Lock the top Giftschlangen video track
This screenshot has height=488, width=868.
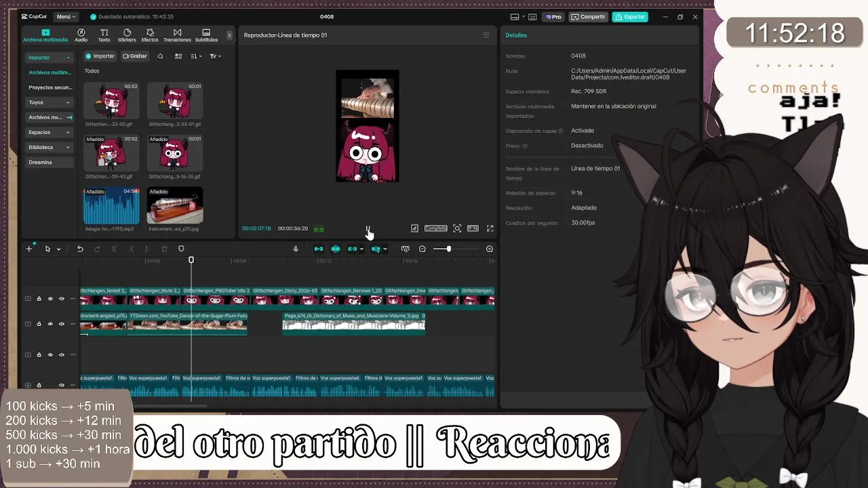pos(39,299)
